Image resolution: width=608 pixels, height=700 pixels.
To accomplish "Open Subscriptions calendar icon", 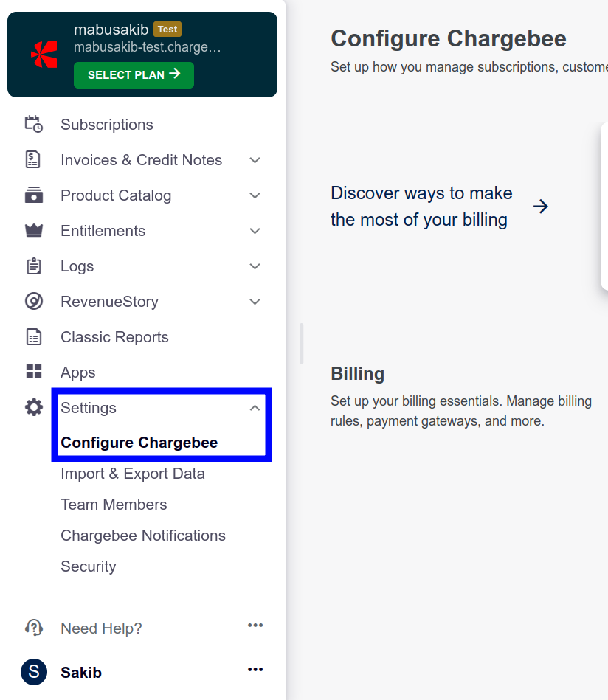I will [x=34, y=124].
